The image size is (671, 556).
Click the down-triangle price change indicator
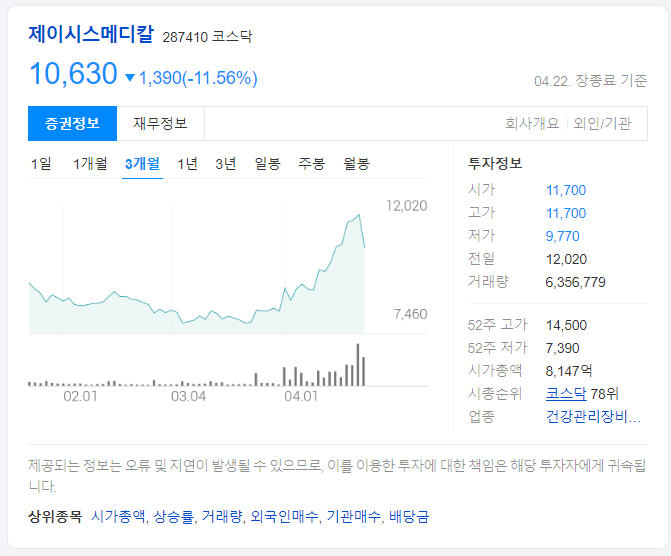130,78
